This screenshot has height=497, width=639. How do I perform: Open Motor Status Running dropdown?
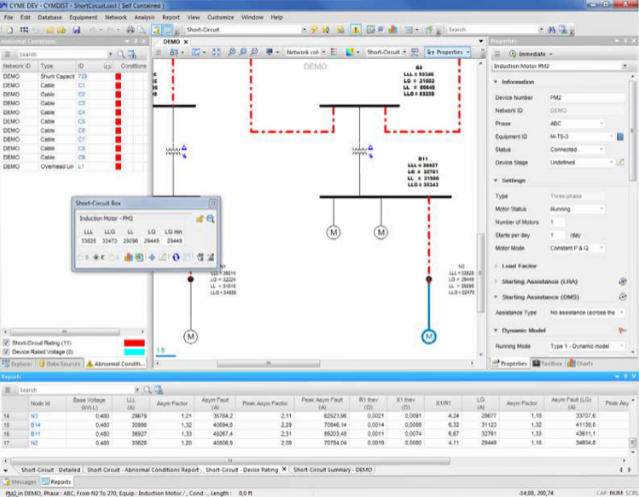pyautogui.click(x=601, y=209)
